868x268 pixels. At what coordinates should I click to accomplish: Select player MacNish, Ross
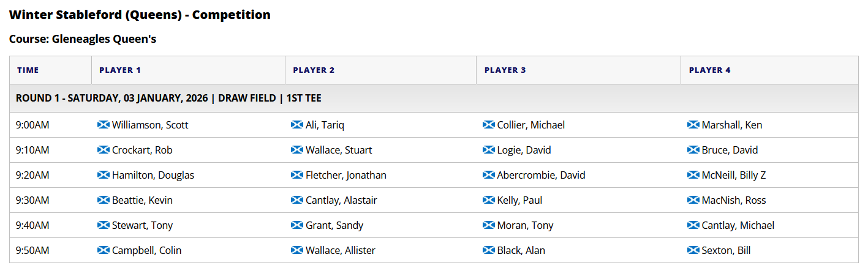point(734,200)
